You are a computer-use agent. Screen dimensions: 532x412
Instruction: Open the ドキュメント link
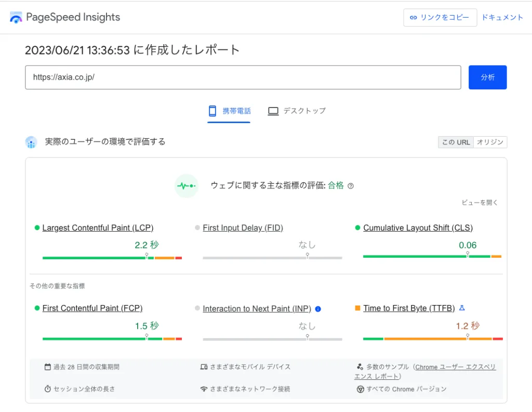tap(502, 18)
